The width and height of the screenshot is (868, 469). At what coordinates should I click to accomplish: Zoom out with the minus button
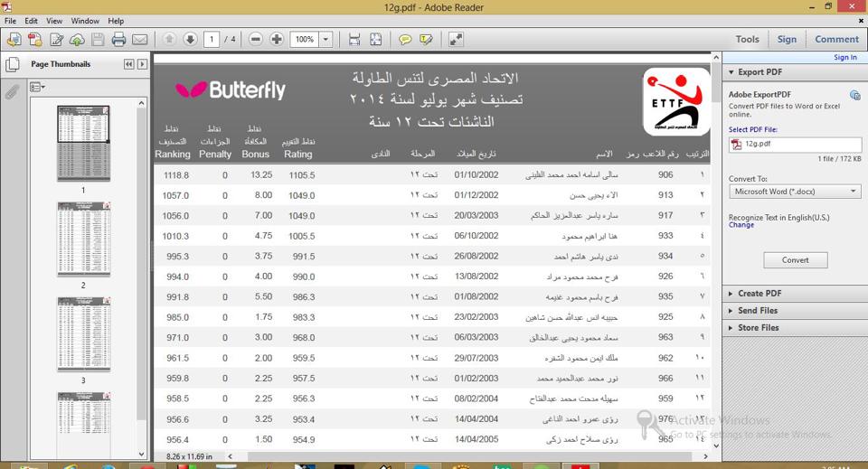click(x=256, y=39)
